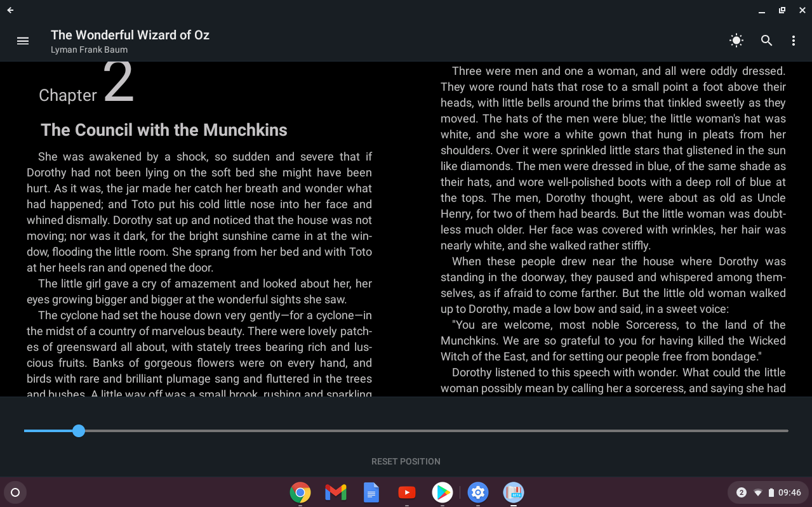This screenshot has width=812, height=507.
Task: Click heading The Council with the Munchkins
Action: tap(164, 130)
